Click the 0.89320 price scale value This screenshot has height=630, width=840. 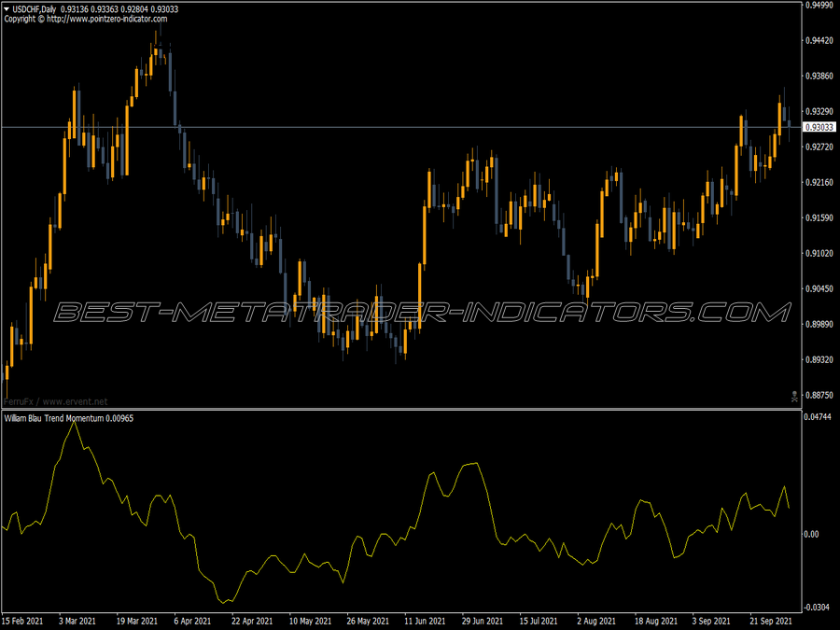[819, 359]
